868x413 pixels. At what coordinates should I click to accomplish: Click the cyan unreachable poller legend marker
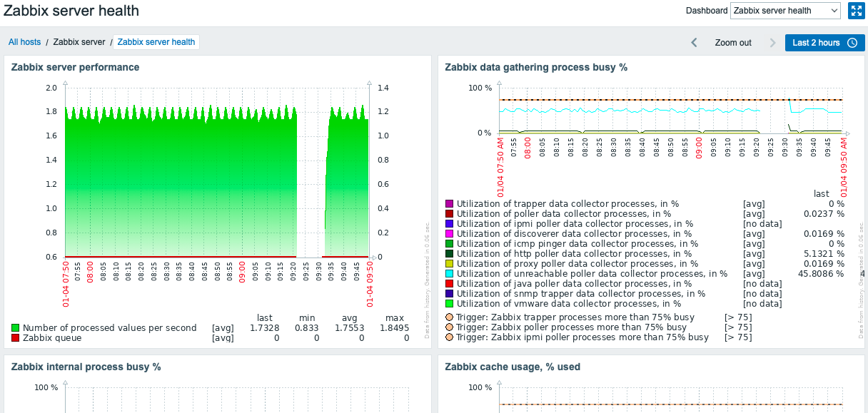(448, 273)
